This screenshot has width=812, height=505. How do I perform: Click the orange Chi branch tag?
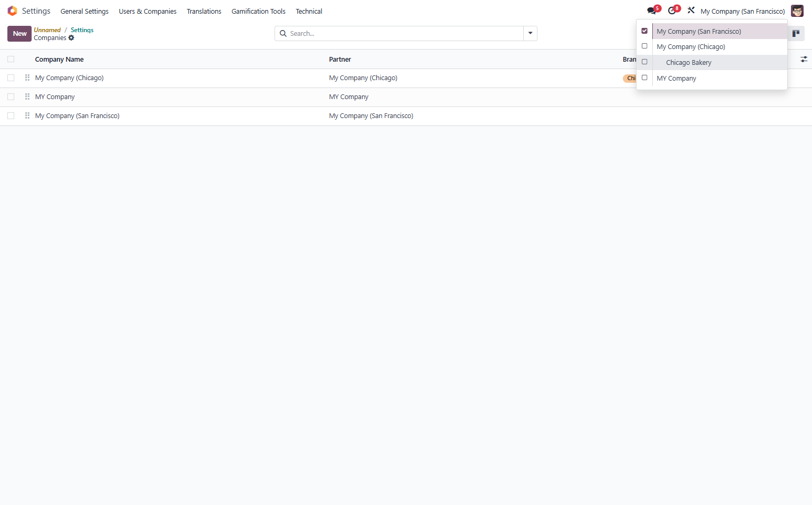630,78
